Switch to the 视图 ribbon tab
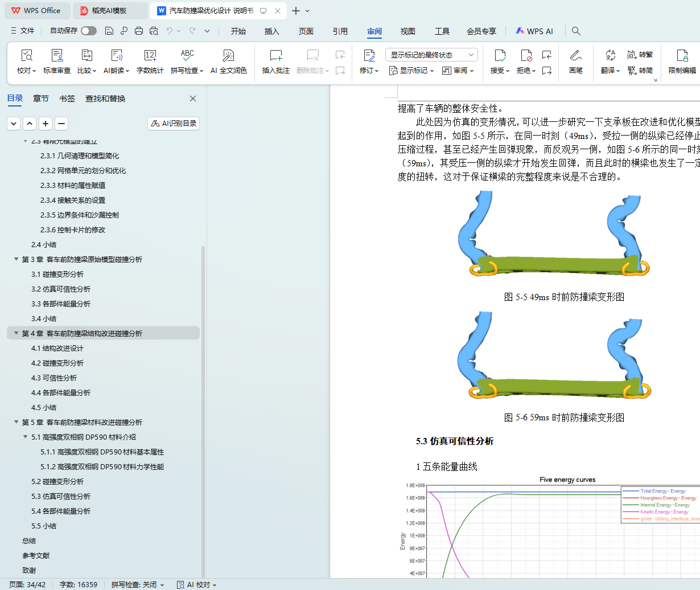 click(407, 31)
